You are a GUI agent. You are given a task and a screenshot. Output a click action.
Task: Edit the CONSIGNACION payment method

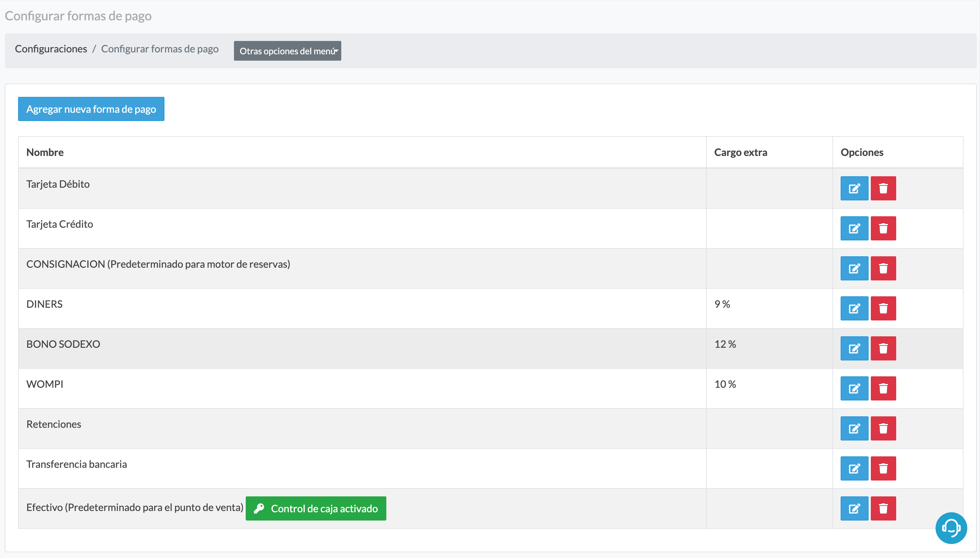point(854,268)
